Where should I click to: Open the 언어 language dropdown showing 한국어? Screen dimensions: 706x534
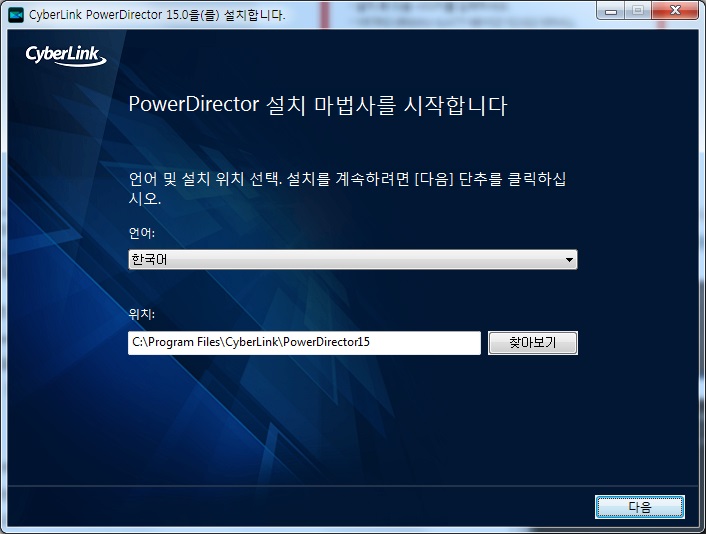tap(353, 259)
